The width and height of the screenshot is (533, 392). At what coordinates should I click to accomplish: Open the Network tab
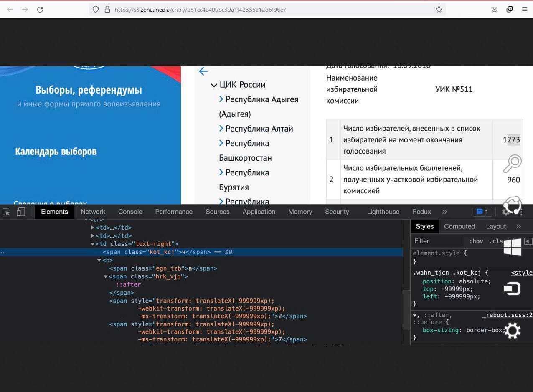pyautogui.click(x=93, y=212)
